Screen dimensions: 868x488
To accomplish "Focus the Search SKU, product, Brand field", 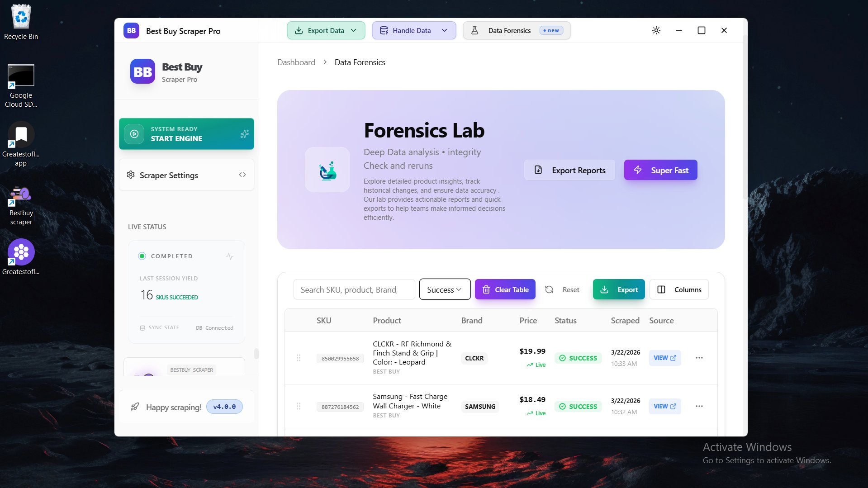I will click(354, 289).
